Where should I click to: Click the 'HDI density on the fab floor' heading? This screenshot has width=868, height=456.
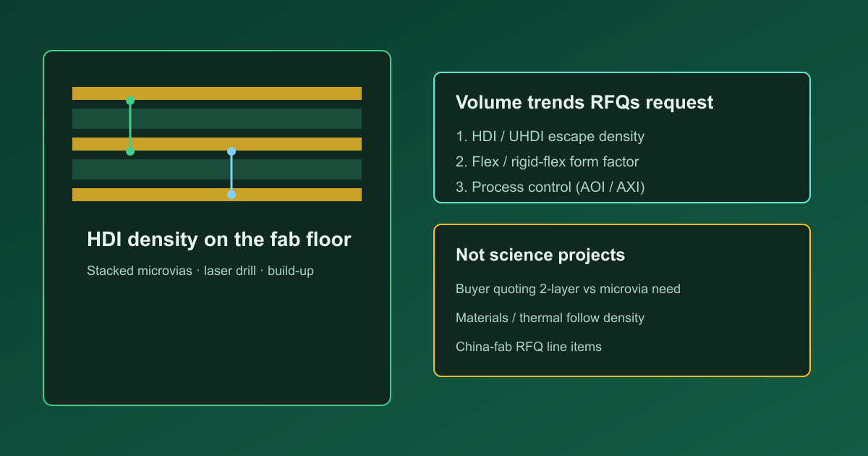(218, 240)
